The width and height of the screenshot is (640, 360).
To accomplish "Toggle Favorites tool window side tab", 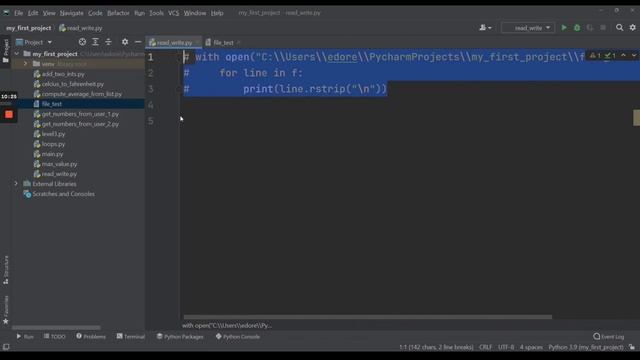I will [x=6, y=310].
